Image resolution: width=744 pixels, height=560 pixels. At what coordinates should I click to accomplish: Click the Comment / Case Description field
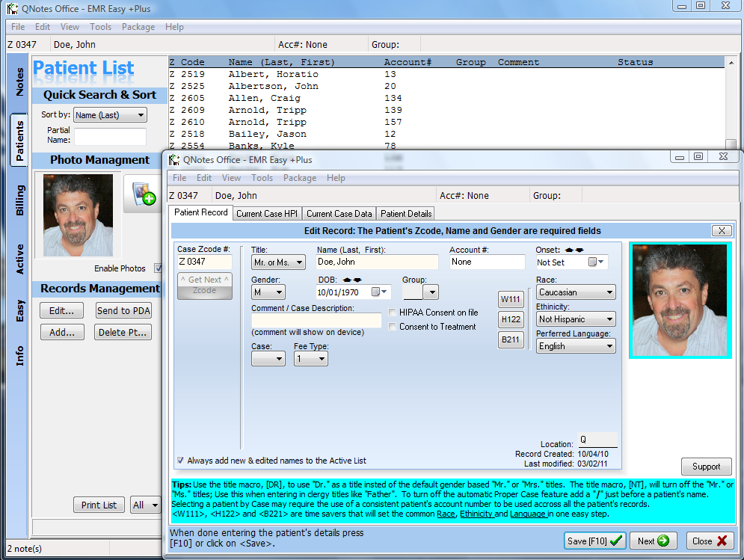(316, 320)
